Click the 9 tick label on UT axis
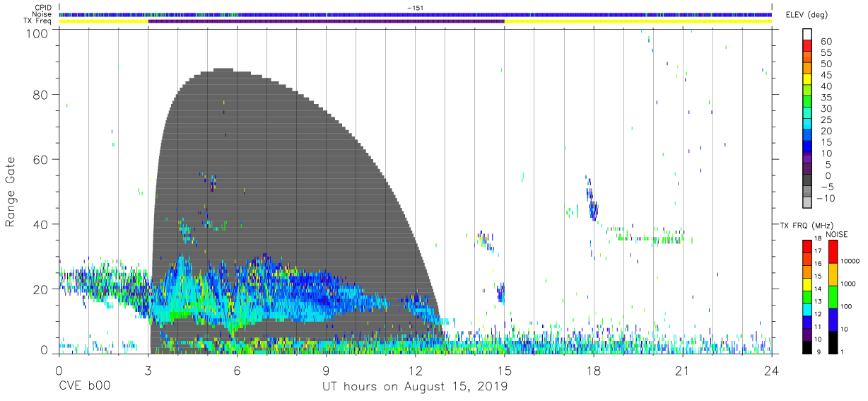Viewport: 868px width, 401px height. tap(326, 370)
